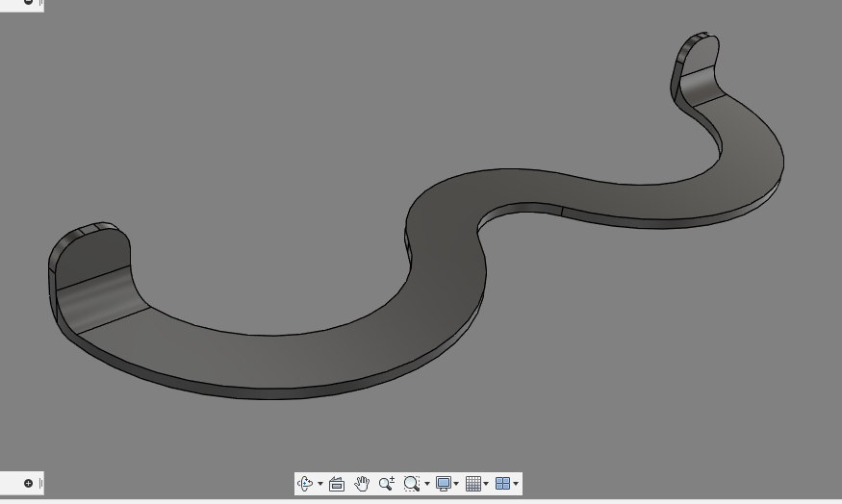Expand the Display Settings dropdown arrow

click(456, 484)
